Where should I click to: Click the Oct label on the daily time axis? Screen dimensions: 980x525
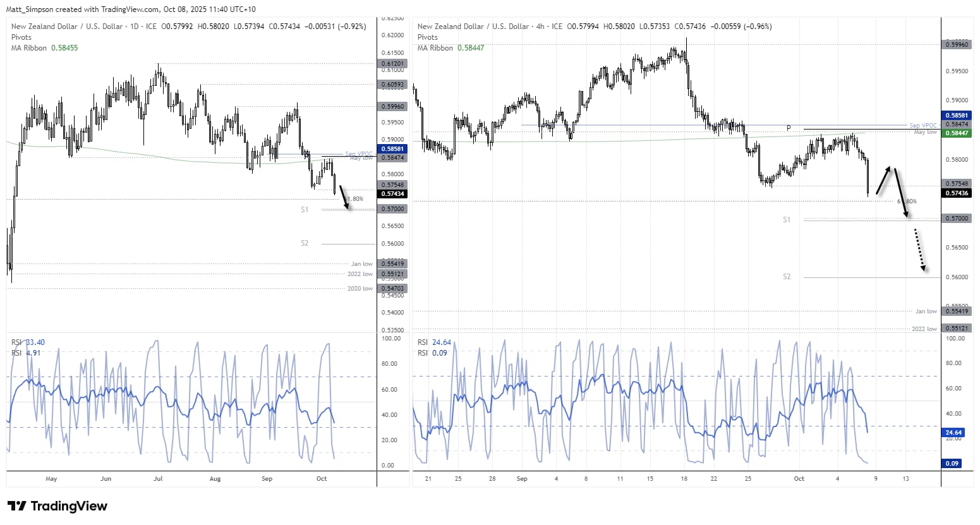tap(322, 479)
